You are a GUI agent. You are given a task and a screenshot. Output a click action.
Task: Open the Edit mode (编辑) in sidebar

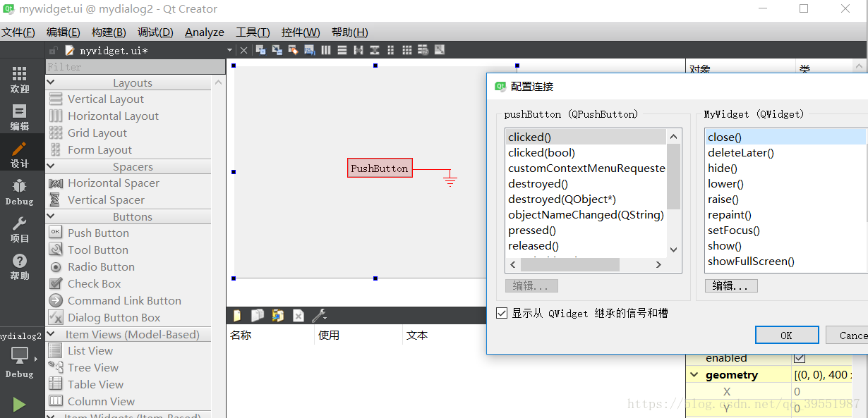20,117
